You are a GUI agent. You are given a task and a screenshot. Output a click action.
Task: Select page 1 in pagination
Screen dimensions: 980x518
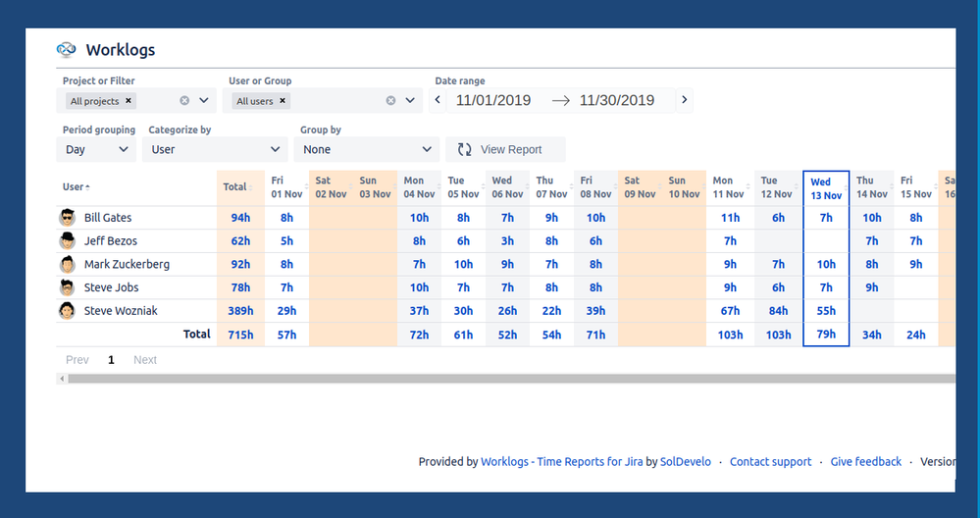click(x=111, y=360)
